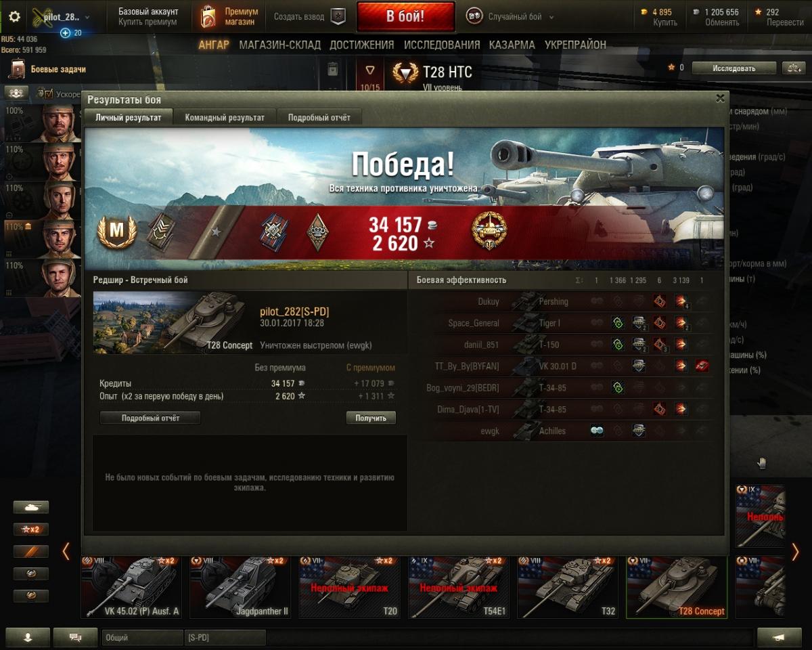Open settings gear in top-left corner
The image size is (812, 650).
pos(14,17)
